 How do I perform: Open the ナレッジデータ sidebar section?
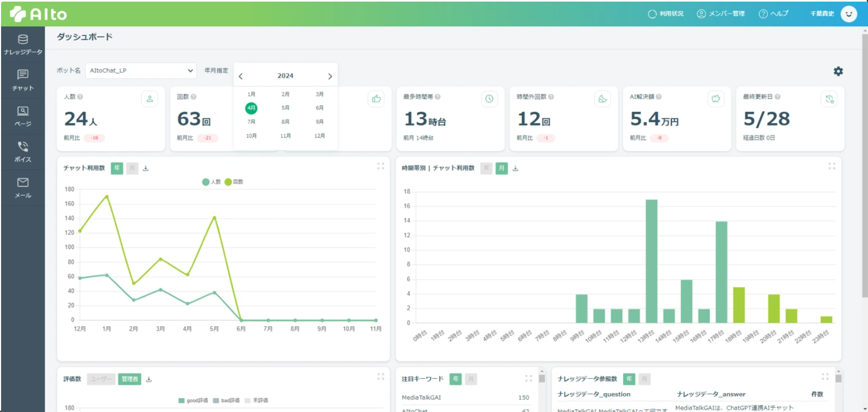23,44
